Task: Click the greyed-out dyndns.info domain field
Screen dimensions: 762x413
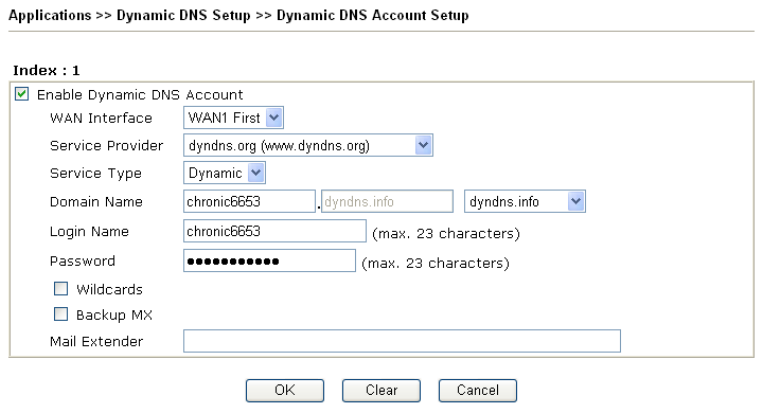Action: coord(388,203)
